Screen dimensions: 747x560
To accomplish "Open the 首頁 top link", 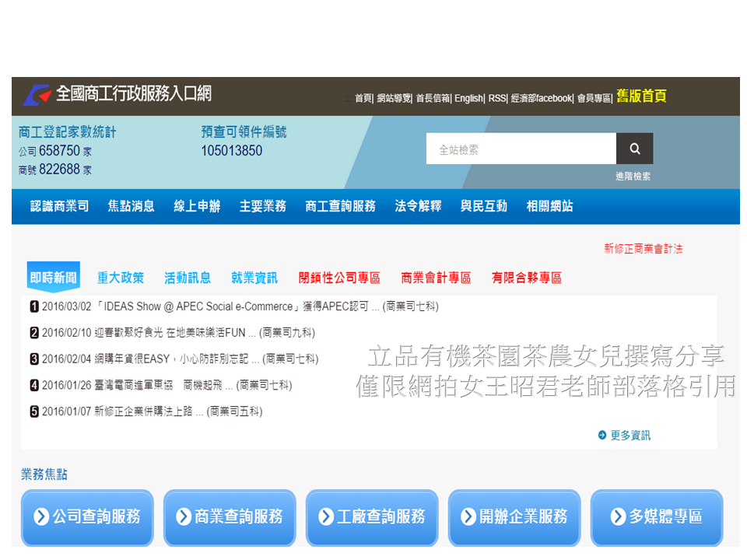I will coord(363,98).
